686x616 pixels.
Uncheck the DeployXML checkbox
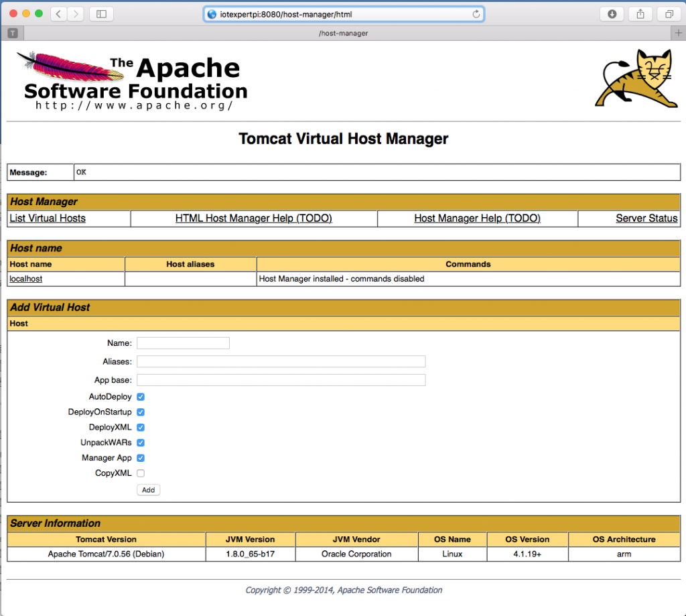(141, 427)
